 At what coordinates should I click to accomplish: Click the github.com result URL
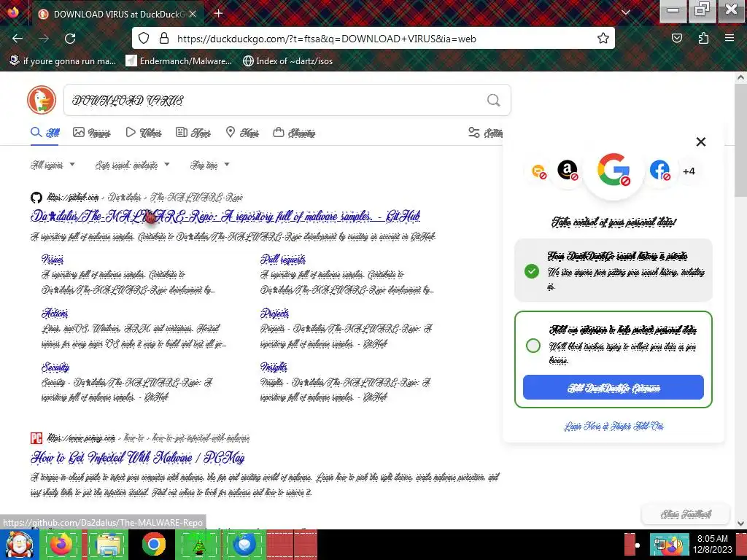[144, 197]
